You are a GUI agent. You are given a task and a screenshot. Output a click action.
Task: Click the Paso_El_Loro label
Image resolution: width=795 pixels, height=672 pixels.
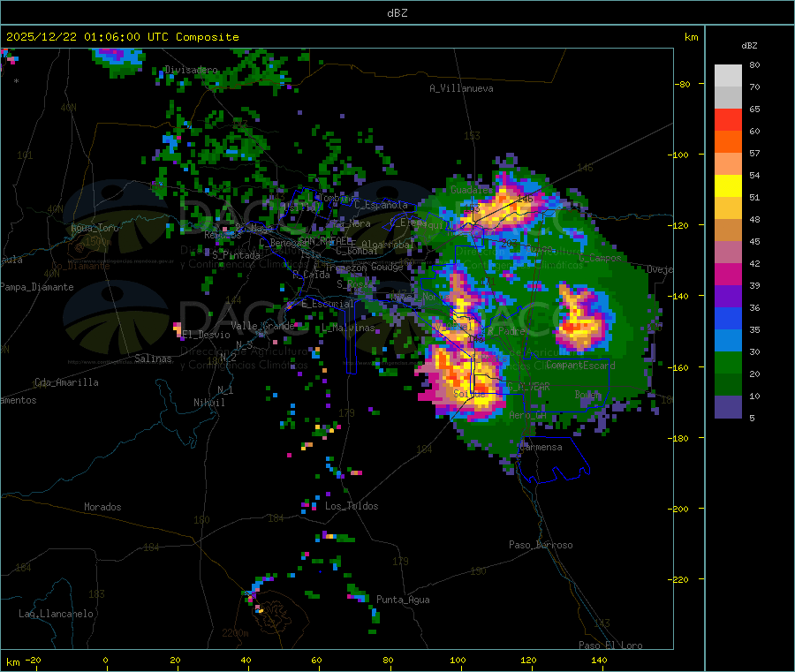[610, 646]
